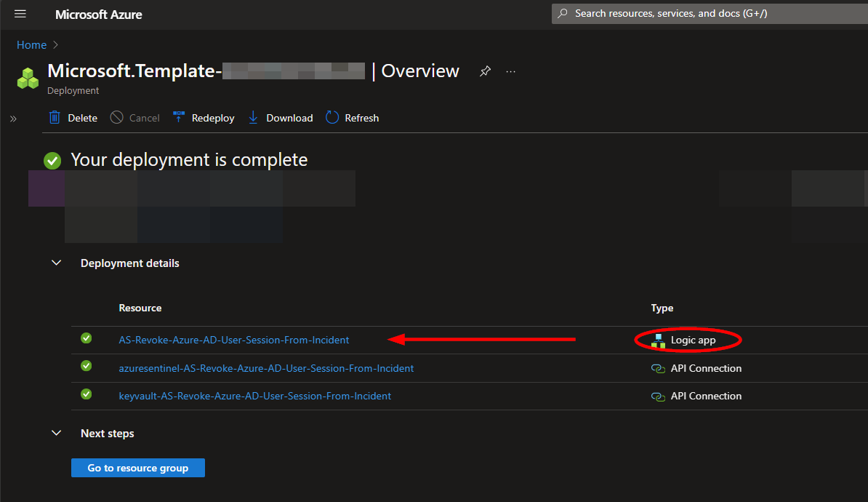
Task: Click the Logic app type icon
Action: coord(658,340)
